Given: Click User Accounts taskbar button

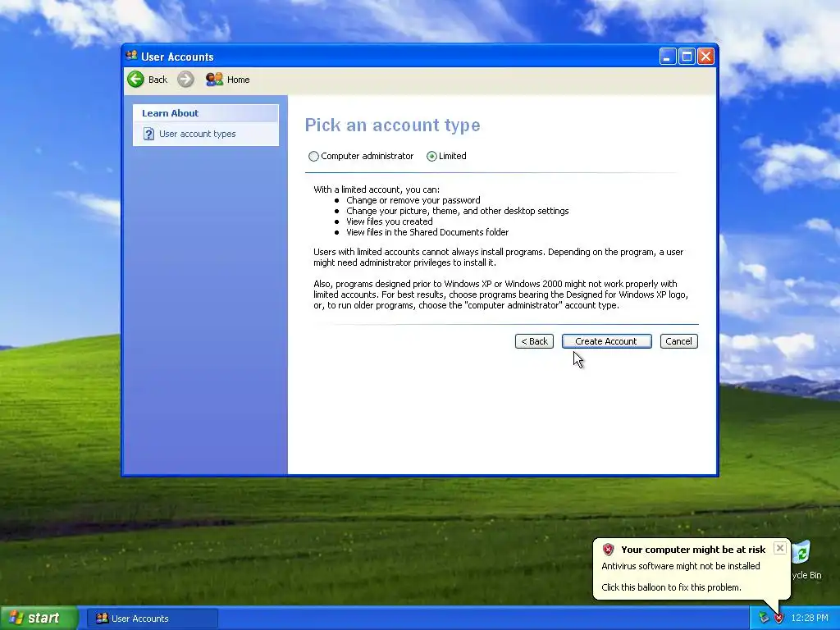Looking at the screenshot, I should 152,619.
